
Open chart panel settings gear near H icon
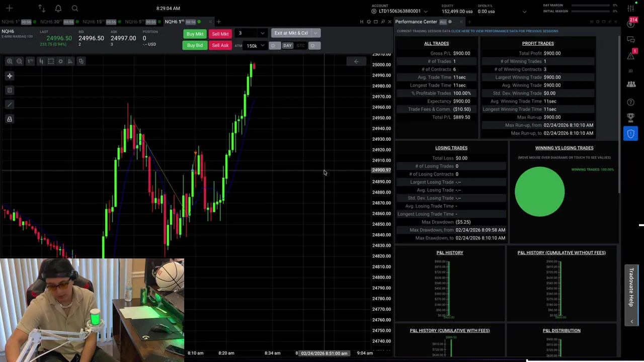click(x=368, y=22)
